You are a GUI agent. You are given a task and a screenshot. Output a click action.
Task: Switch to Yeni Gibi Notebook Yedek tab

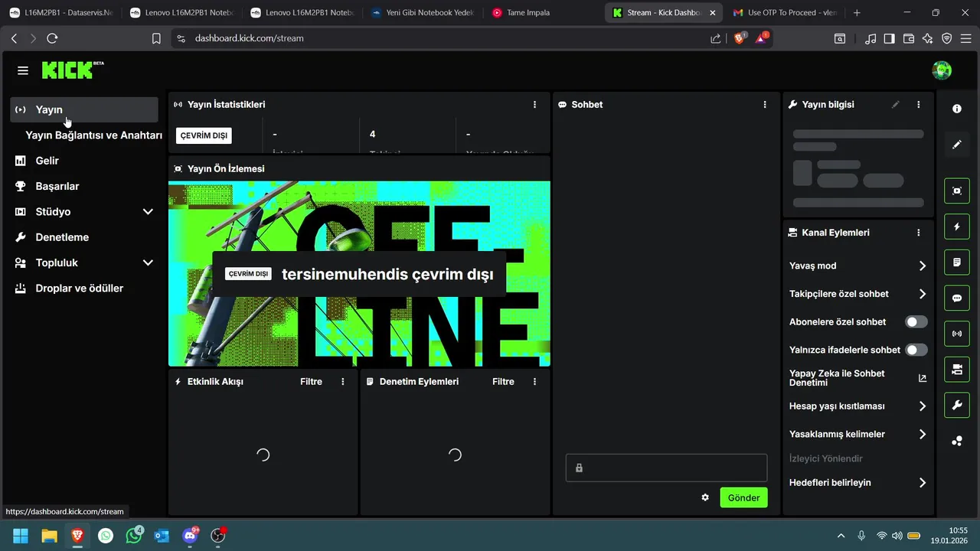coord(423,12)
